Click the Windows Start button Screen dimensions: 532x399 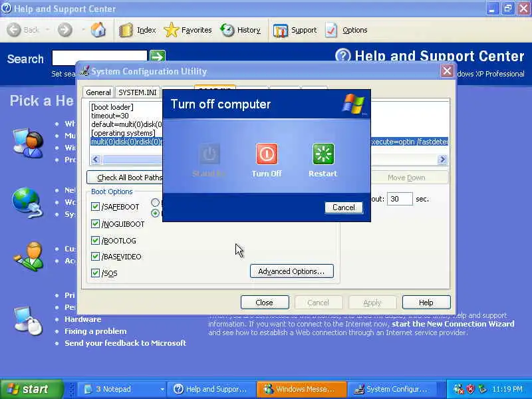[x=31, y=389]
